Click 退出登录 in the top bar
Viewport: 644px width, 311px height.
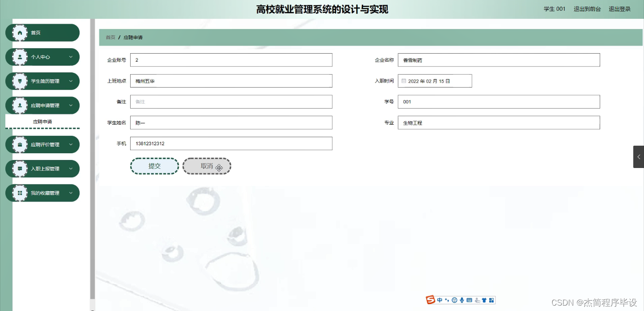coord(619,8)
